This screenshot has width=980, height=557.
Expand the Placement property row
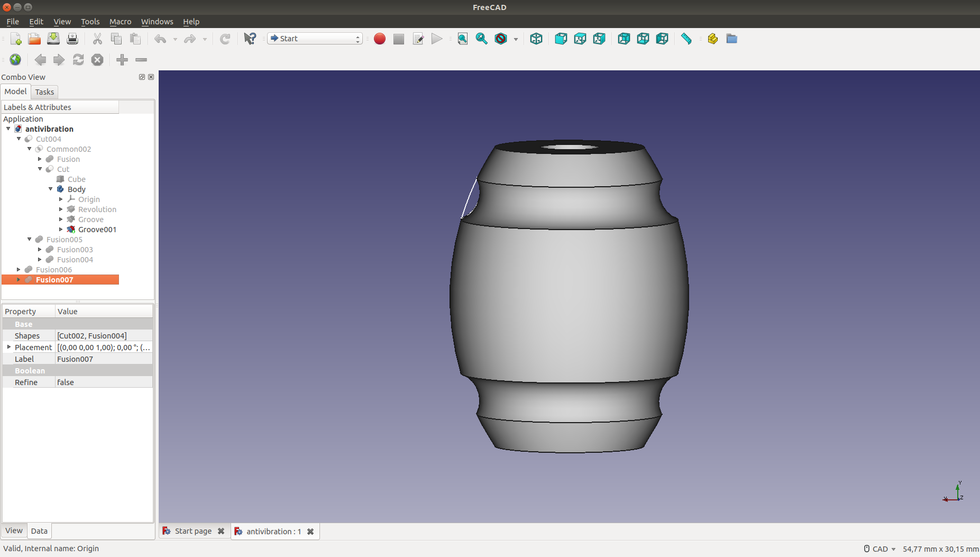coord(9,348)
